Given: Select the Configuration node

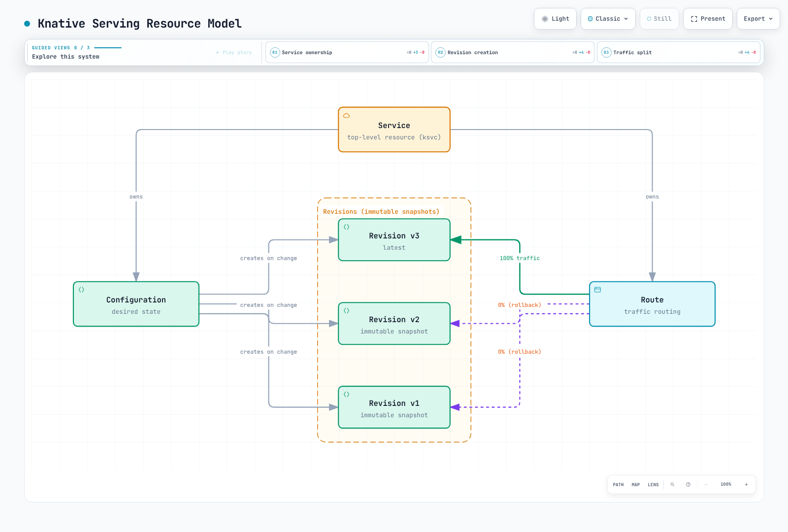Looking at the screenshot, I should 136,304.
